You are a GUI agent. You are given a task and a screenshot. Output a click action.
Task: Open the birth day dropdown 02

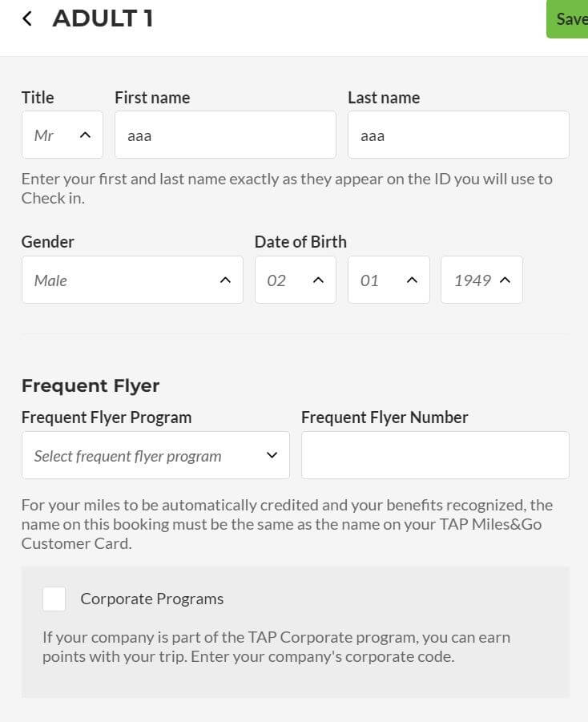point(296,280)
